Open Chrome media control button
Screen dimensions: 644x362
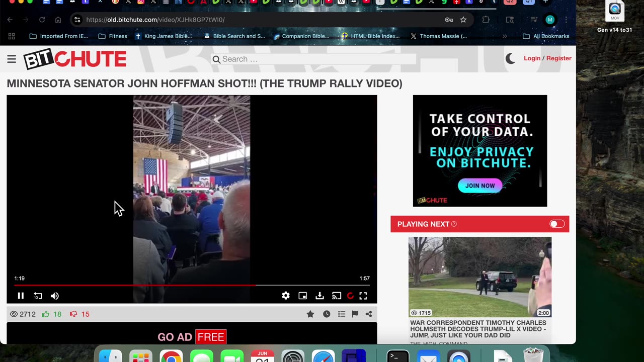(534, 20)
